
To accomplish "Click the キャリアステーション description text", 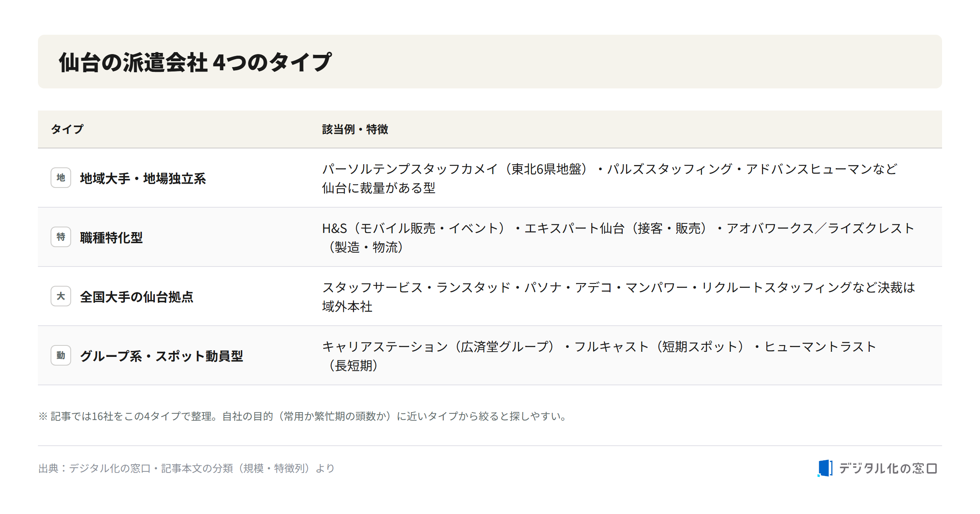I will point(599,356).
